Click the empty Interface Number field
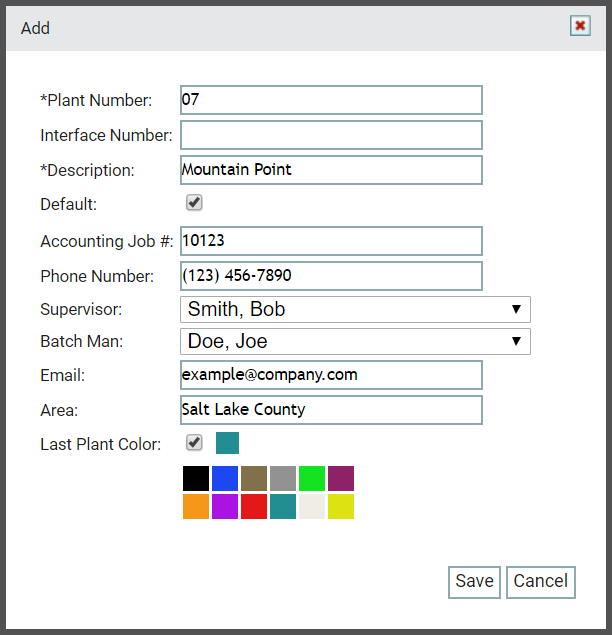612x635 pixels. (331, 135)
